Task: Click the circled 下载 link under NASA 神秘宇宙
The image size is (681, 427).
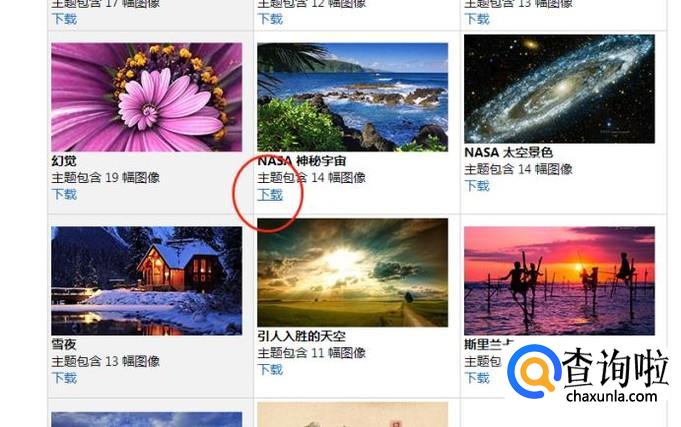Action: [x=270, y=194]
